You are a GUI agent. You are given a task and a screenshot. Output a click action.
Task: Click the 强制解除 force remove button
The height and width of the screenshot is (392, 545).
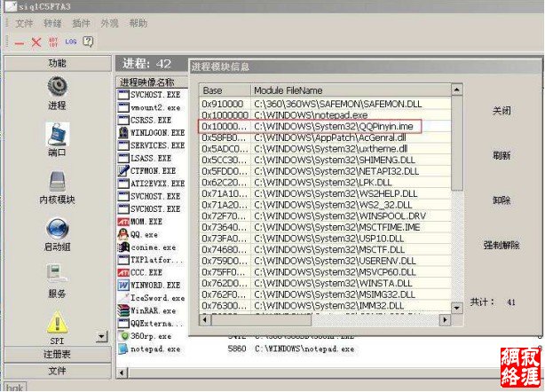[502, 245]
